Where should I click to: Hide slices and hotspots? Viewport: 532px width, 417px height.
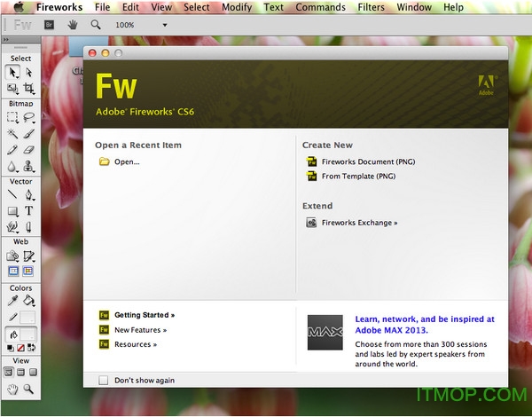click(13, 271)
